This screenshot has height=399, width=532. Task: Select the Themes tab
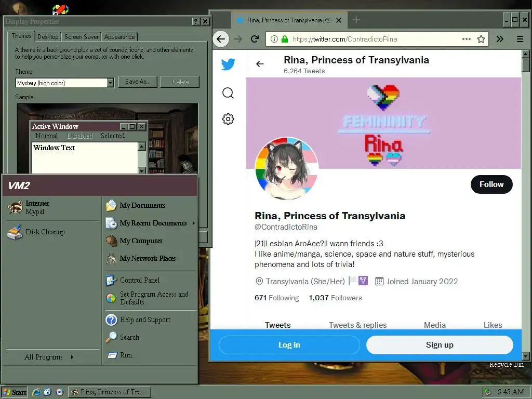(x=21, y=36)
